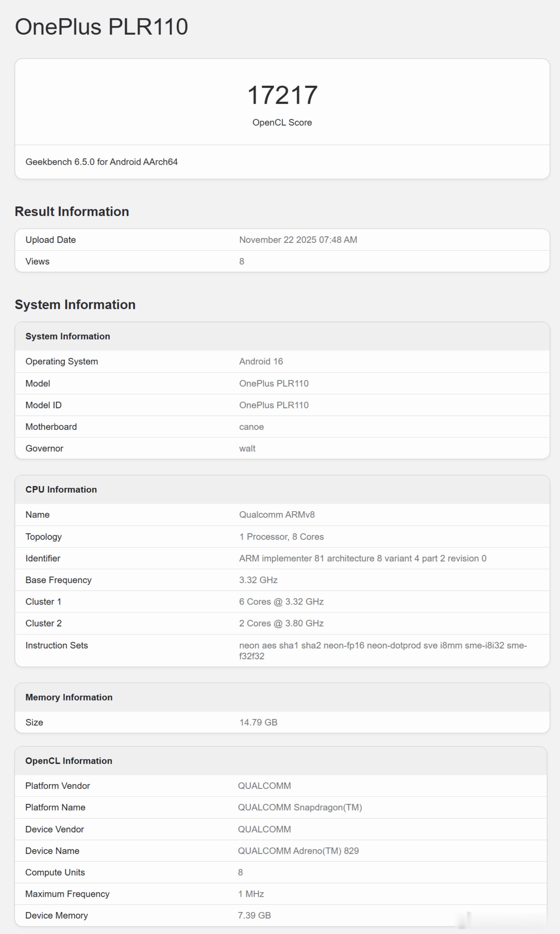Click the Qualcomm ARMv8 CPU name
The width and height of the screenshot is (560, 934).
pos(277,514)
